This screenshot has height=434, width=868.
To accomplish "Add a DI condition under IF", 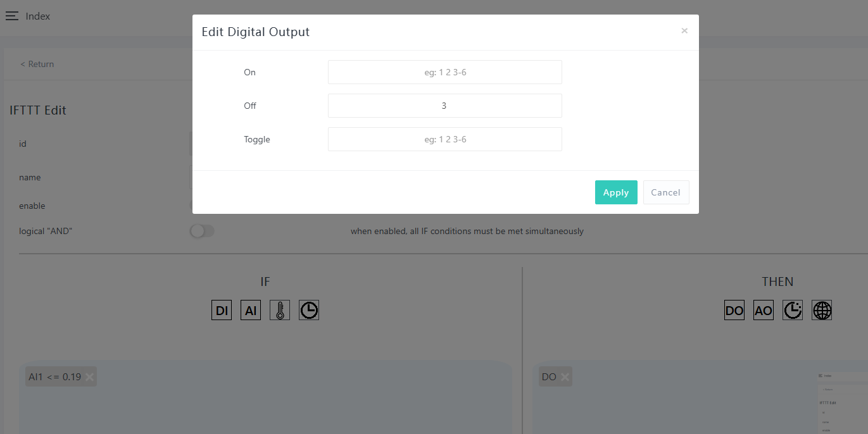I will [x=222, y=310].
